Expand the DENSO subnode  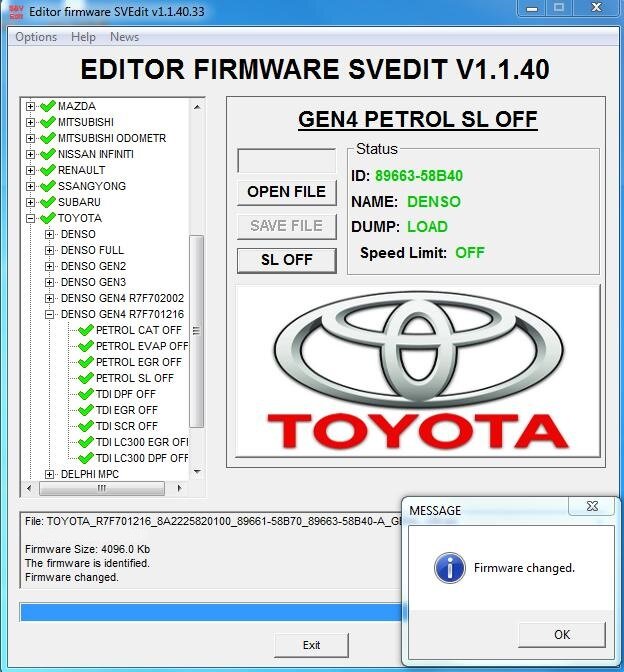point(49,234)
